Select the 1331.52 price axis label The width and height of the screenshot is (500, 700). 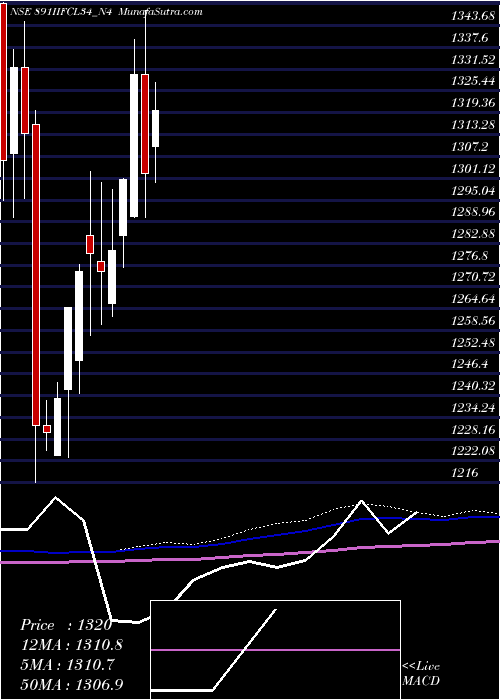coord(473,60)
